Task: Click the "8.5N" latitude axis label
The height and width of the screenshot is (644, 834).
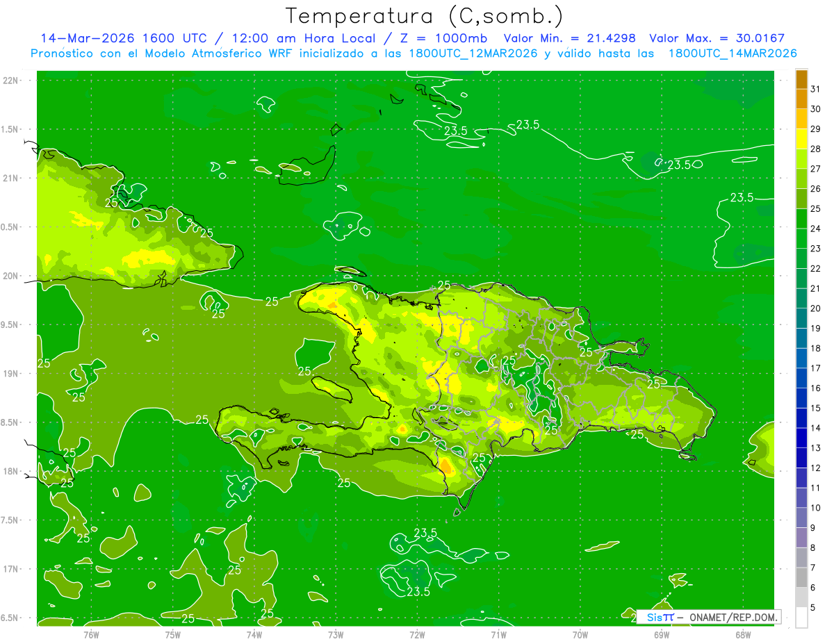Action: click(10, 422)
